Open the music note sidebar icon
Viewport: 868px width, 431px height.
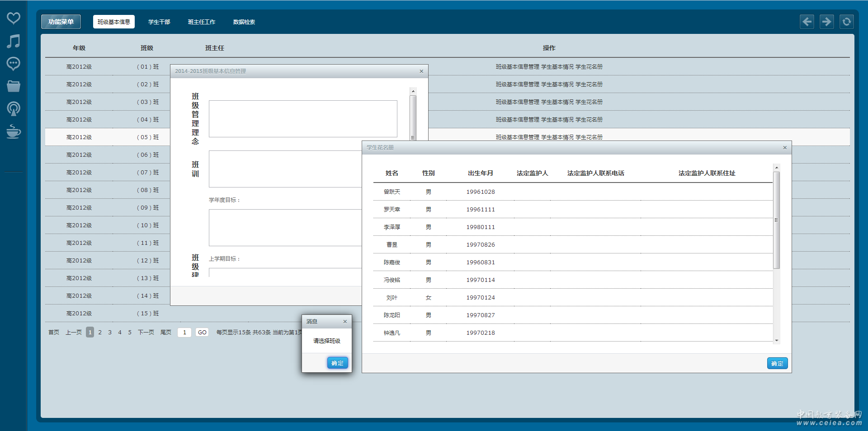click(x=14, y=41)
